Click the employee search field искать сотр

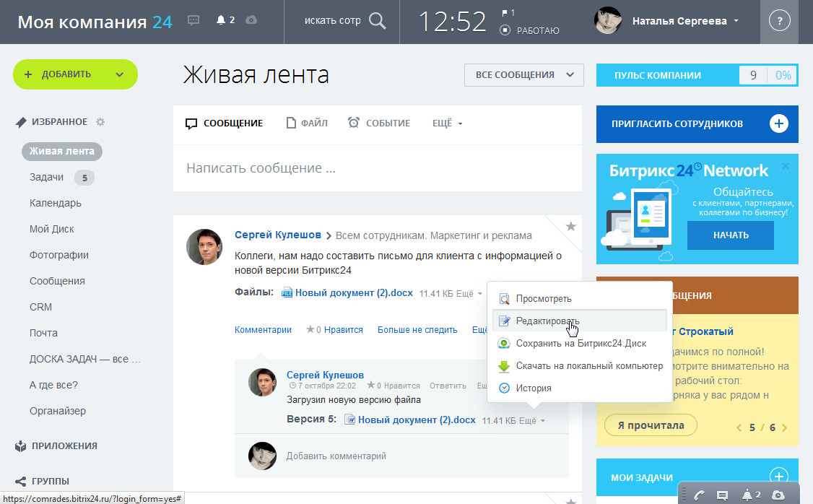coord(332,21)
